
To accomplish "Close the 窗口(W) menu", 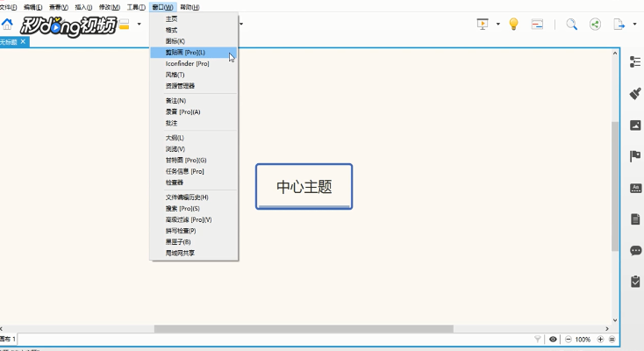I will (162, 7).
